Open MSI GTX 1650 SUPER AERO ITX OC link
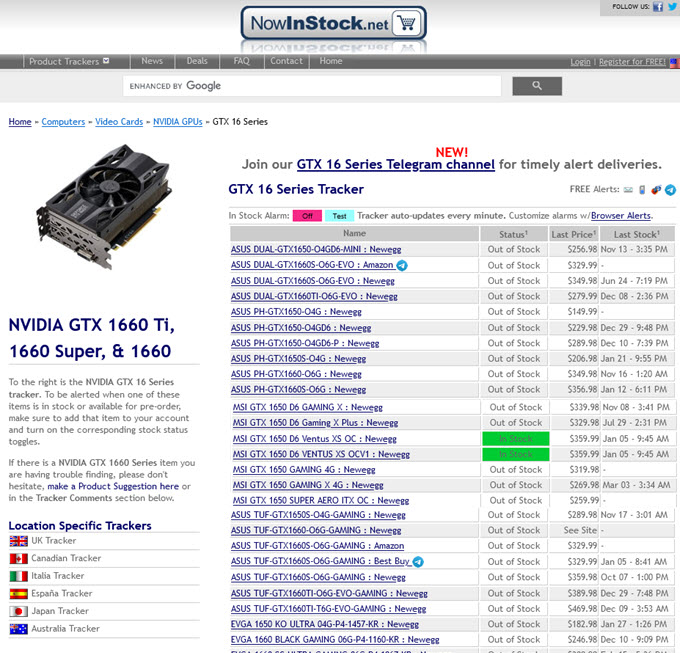 (321, 501)
